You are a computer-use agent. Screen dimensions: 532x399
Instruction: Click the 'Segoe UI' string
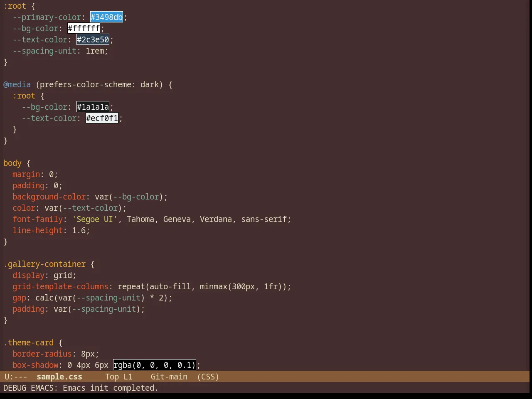point(95,219)
